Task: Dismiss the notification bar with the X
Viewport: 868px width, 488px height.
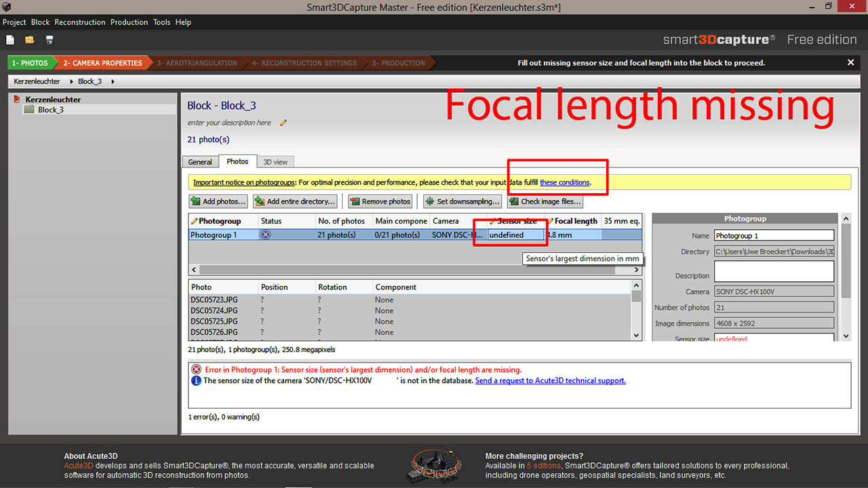Action: click(851, 62)
